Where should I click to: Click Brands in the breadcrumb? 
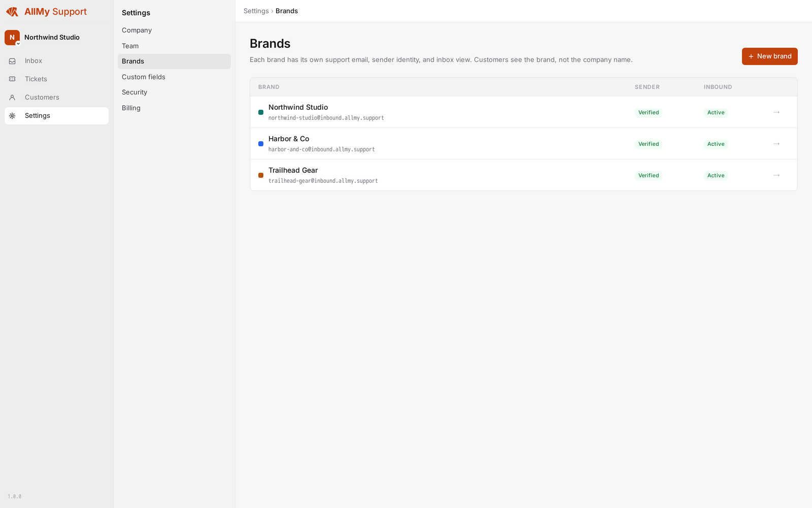tap(287, 11)
